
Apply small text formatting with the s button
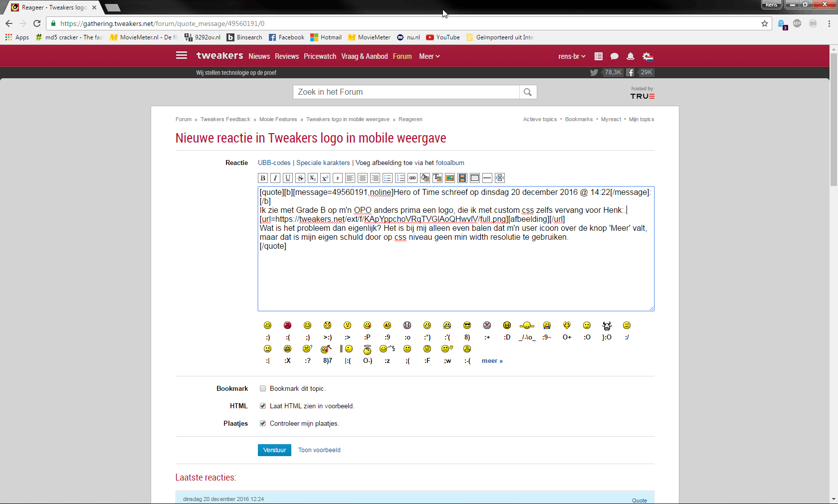[338, 178]
